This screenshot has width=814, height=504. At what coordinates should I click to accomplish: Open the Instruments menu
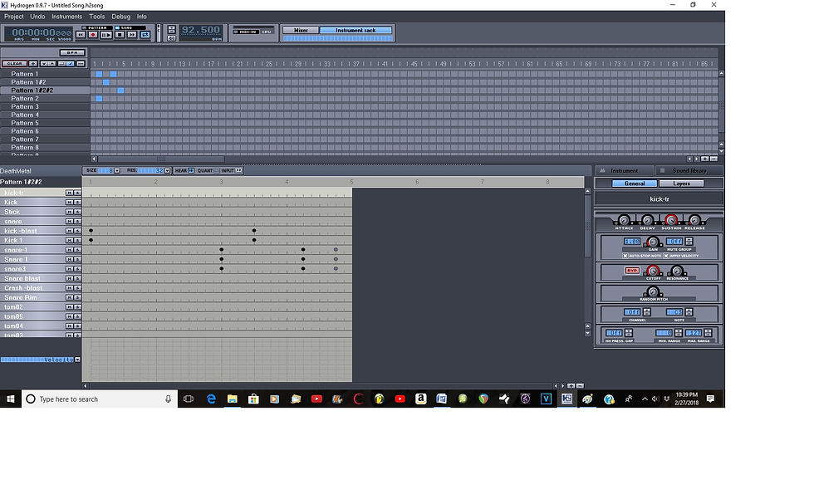(67, 17)
